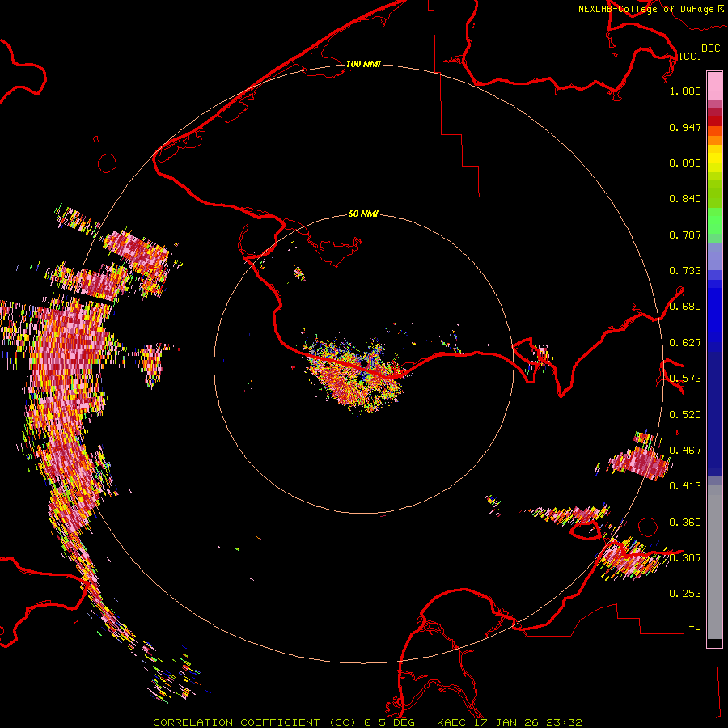Click the 0.360 scale value
The height and width of the screenshot is (728, 728).
tap(685, 523)
